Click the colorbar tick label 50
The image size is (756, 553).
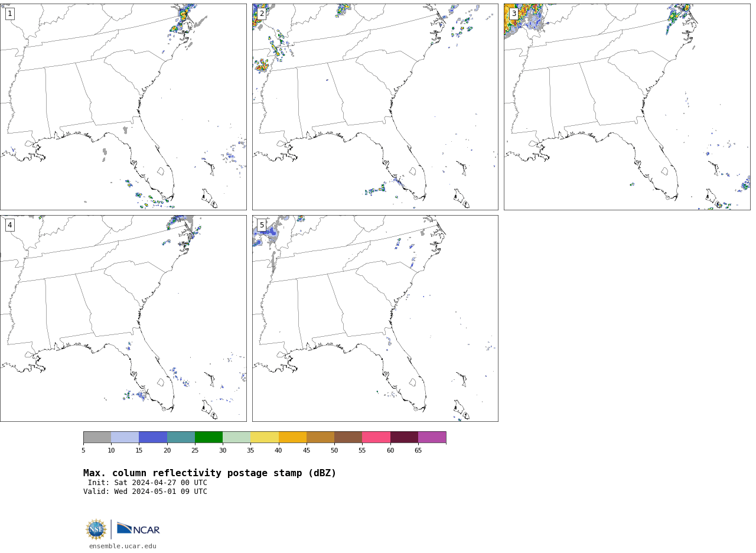pos(334,450)
